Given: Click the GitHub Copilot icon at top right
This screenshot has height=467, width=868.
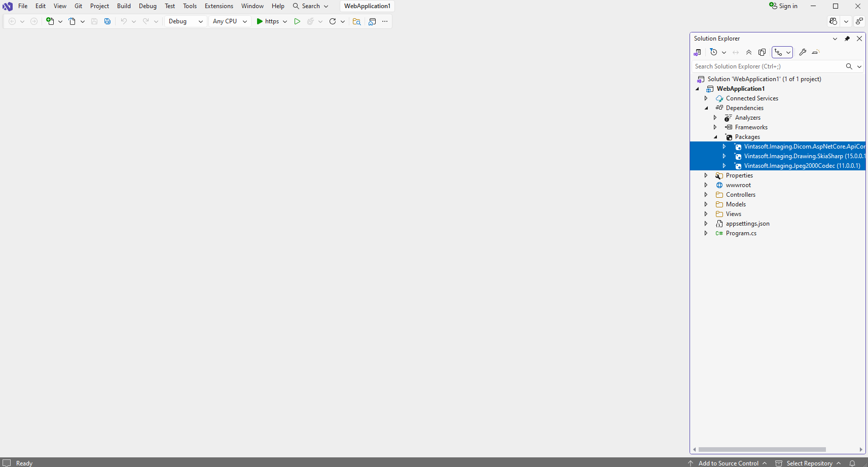Looking at the screenshot, I should coord(833,21).
